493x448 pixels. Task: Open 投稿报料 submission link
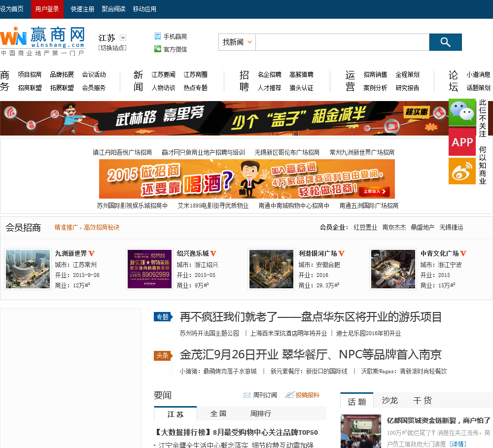pos(308,395)
